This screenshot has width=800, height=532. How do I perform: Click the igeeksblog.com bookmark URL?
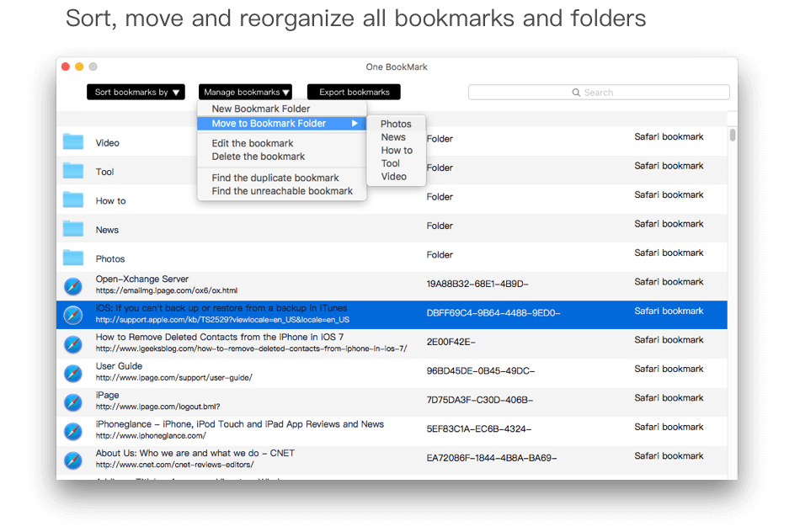tap(252, 348)
